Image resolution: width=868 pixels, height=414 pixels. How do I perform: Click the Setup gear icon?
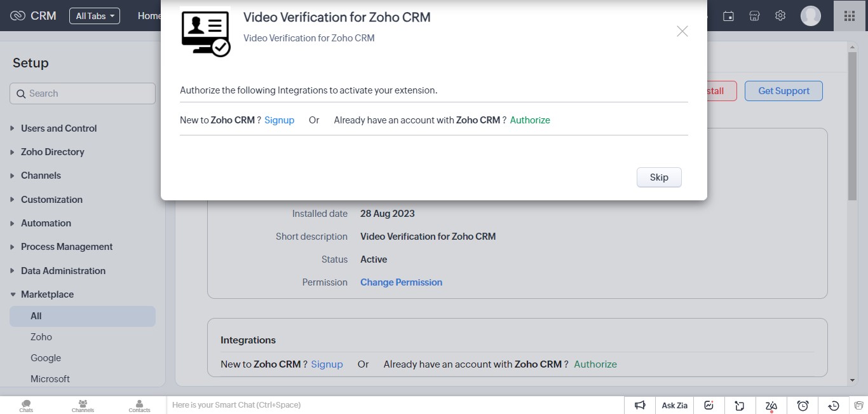click(x=780, y=16)
